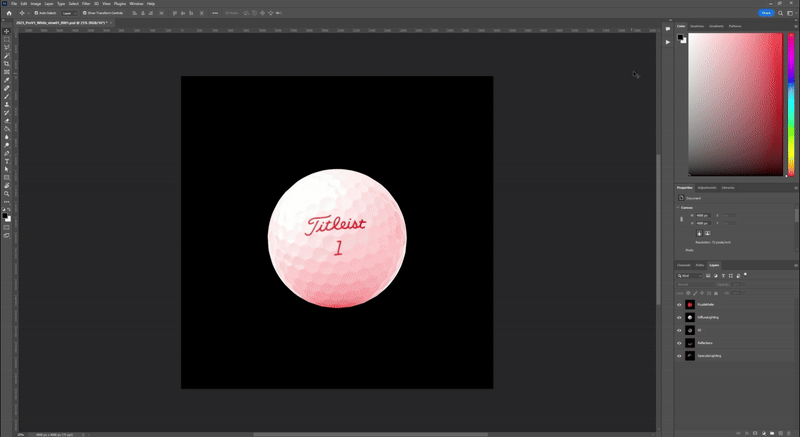Select the Clone Stamp tool
The height and width of the screenshot is (437, 800).
pyautogui.click(x=7, y=105)
